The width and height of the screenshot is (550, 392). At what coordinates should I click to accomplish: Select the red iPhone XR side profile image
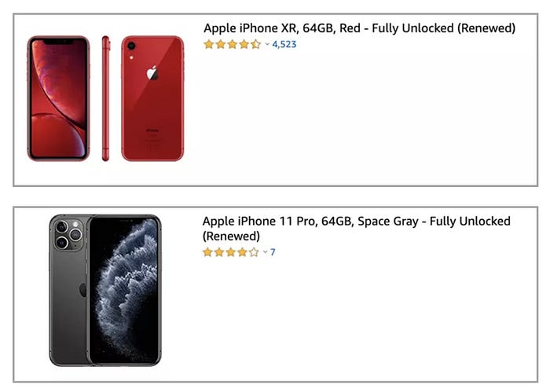[x=106, y=98]
